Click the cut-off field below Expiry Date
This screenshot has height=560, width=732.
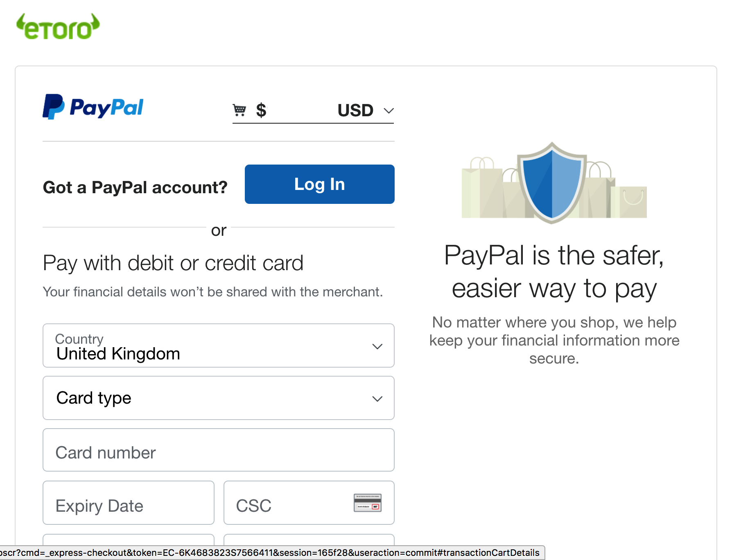coord(128,540)
